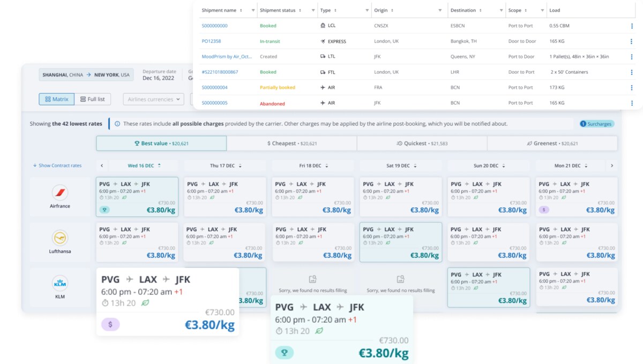Click the AIR plane icon in S000000005 row
This screenshot has width=643, height=364.
tap(323, 103)
